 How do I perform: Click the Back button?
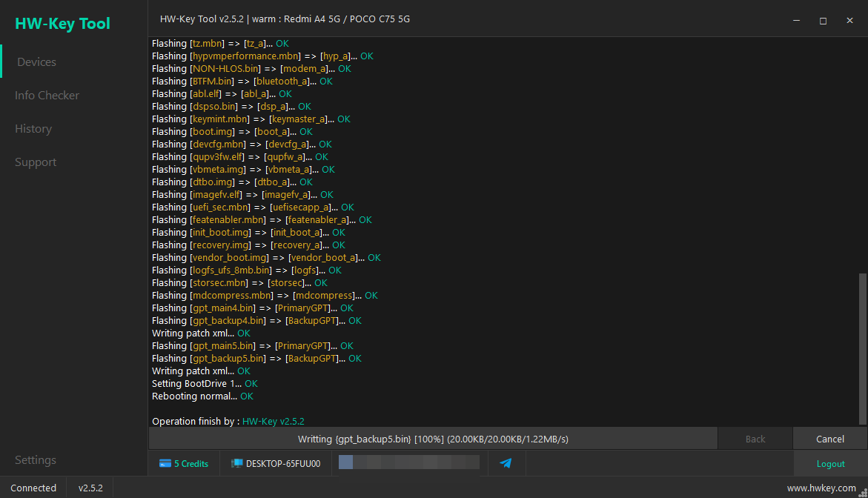755,439
